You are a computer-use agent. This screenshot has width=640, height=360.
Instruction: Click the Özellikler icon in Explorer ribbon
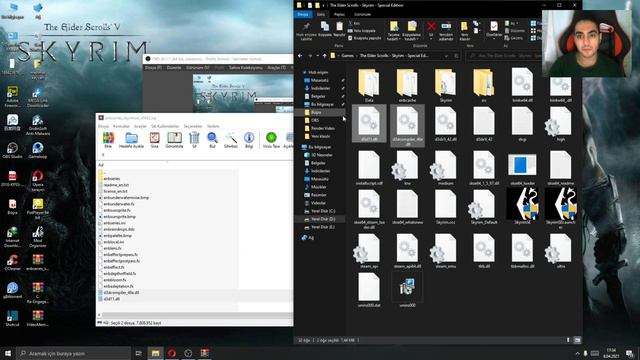(494, 29)
